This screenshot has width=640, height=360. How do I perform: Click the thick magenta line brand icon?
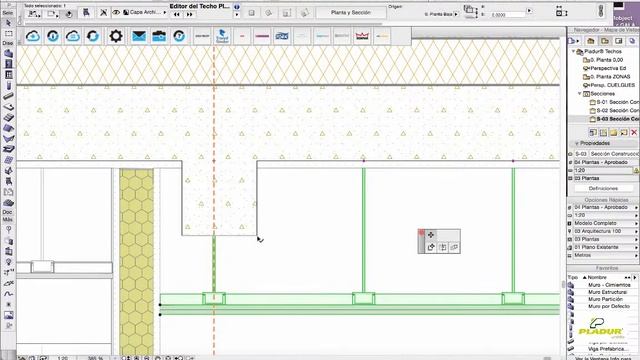point(262,36)
